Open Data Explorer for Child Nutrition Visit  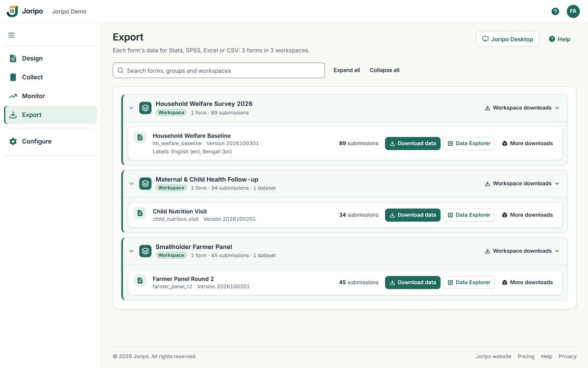469,215
